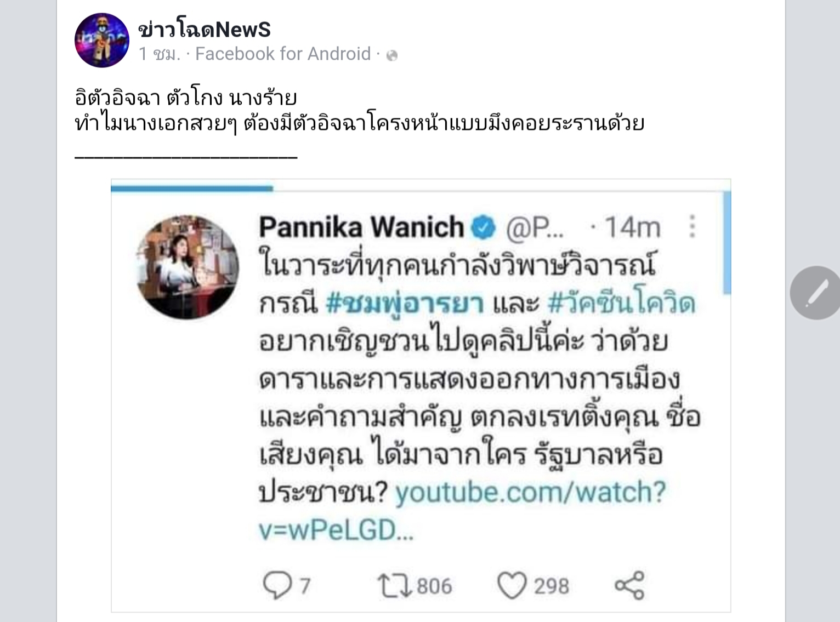
Task: Open the ข่าวโฉดNewS page name link
Action: click(x=205, y=29)
